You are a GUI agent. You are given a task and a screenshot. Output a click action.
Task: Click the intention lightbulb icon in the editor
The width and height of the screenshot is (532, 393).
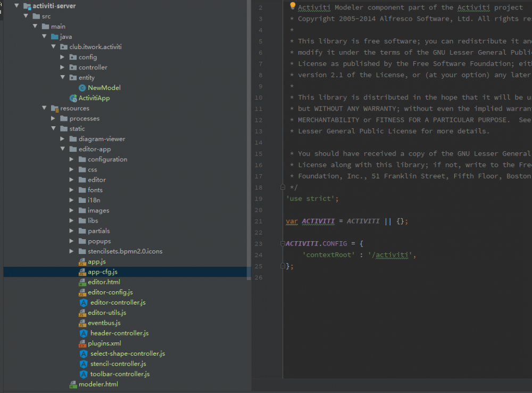click(x=293, y=5)
